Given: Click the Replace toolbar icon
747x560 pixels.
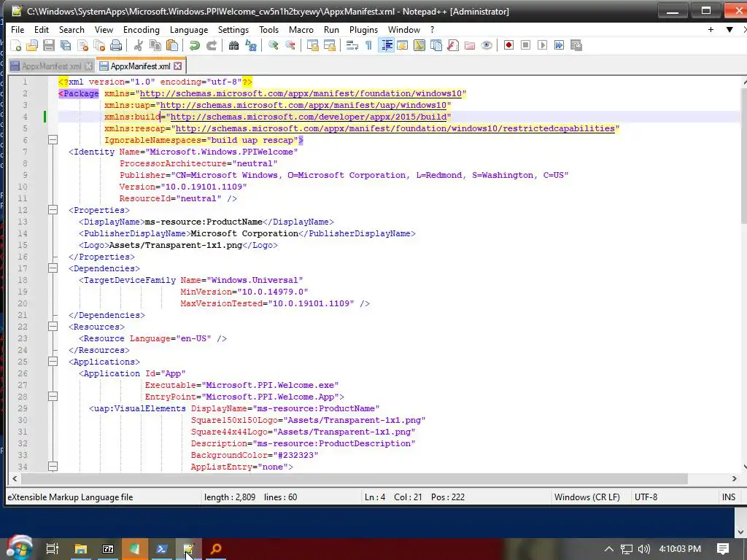Looking at the screenshot, I should [x=251, y=45].
